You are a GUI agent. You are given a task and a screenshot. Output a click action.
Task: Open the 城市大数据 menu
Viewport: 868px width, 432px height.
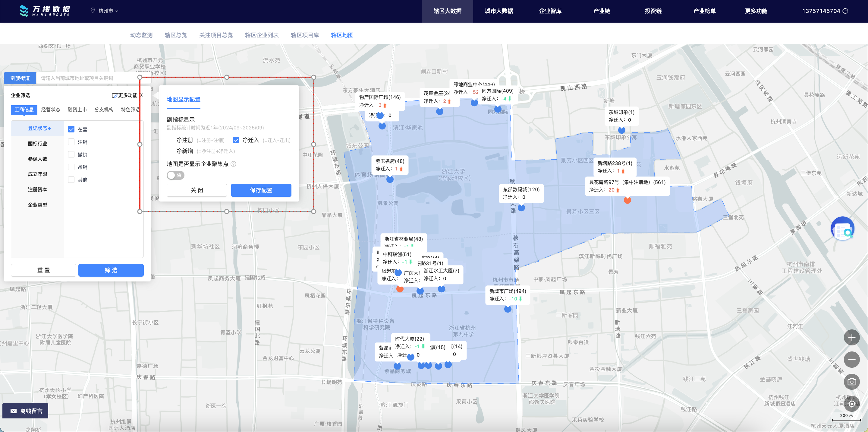(x=499, y=11)
